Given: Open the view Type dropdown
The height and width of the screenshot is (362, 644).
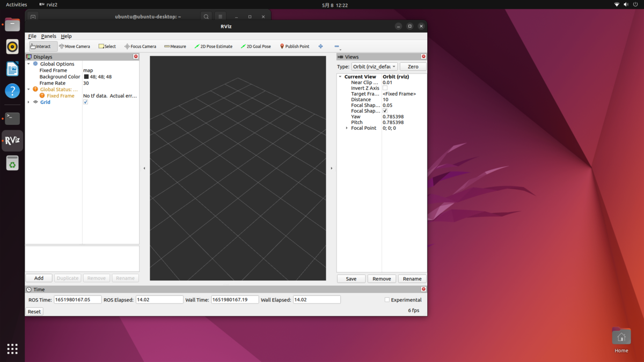Looking at the screenshot, I should pos(375,67).
